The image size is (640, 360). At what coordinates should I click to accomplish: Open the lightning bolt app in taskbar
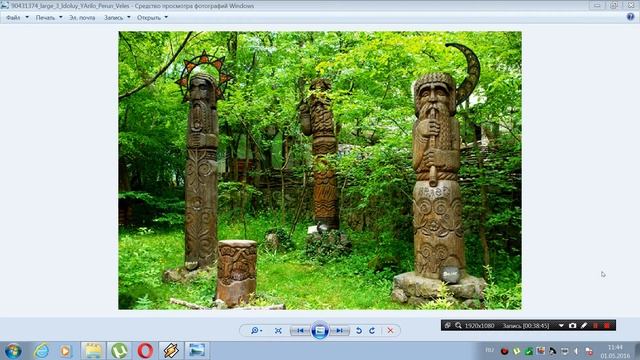point(171,351)
